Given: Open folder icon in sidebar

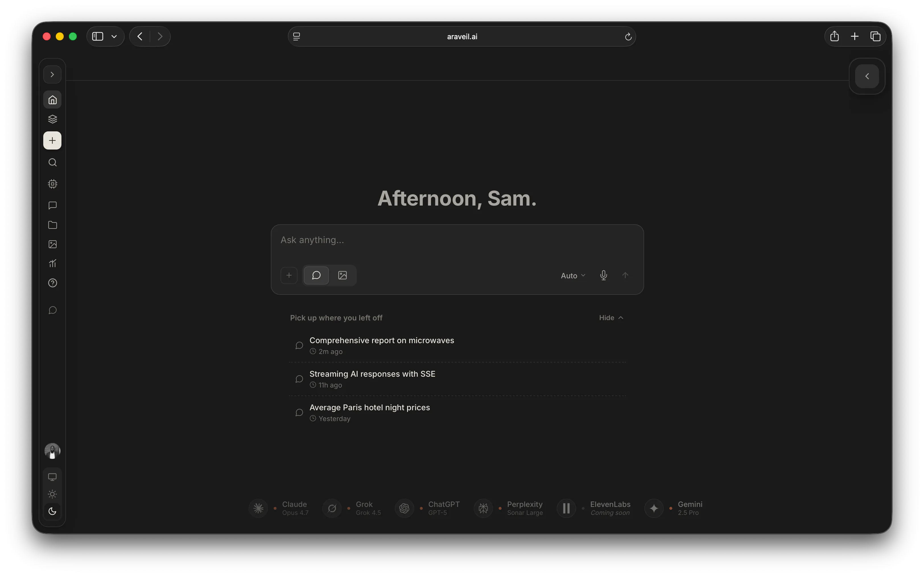Looking at the screenshot, I should pos(52,225).
